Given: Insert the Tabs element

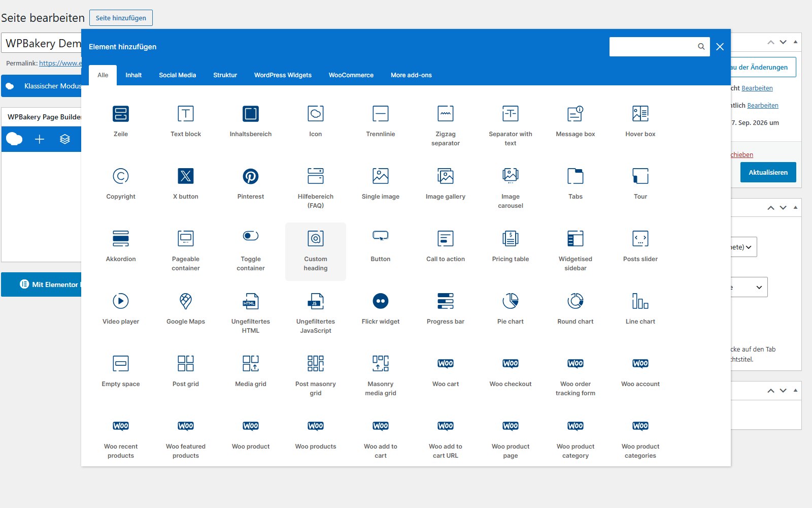Looking at the screenshot, I should [576, 184].
